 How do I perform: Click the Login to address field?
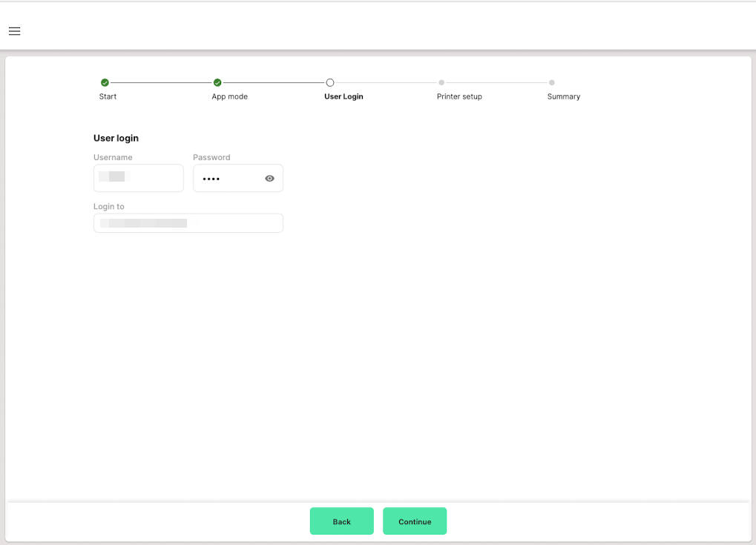click(188, 223)
